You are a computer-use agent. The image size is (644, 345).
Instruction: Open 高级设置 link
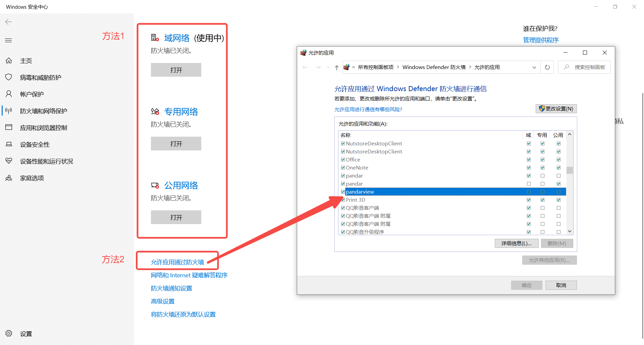click(x=163, y=301)
